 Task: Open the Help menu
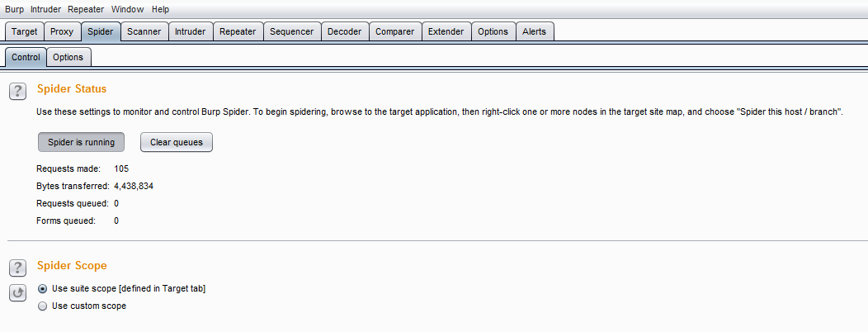click(160, 9)
